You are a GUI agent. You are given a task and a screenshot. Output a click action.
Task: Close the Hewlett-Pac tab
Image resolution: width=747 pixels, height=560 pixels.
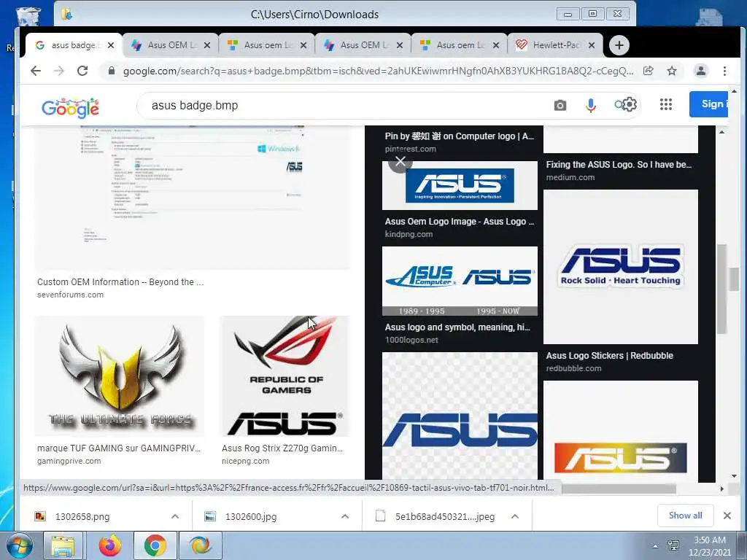[591, 45]
